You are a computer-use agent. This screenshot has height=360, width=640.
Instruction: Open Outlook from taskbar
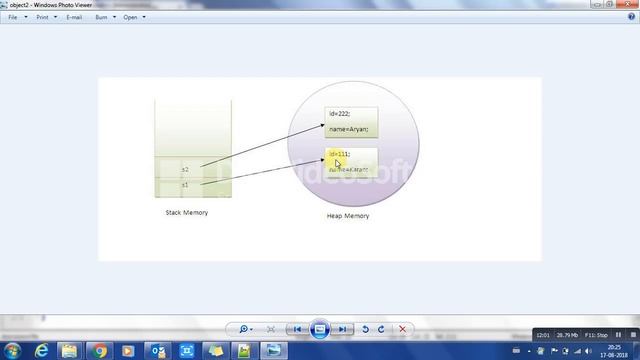click(x=158, y=351)
